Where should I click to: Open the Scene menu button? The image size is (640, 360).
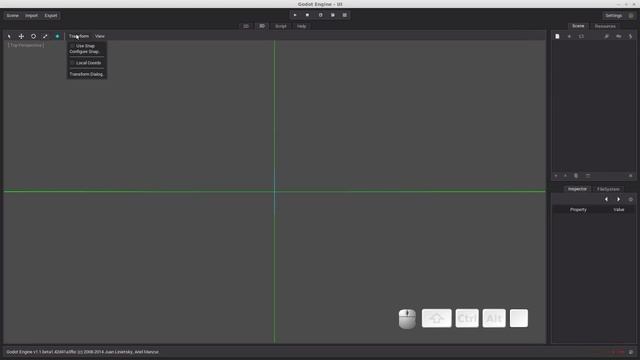point(12,16)
